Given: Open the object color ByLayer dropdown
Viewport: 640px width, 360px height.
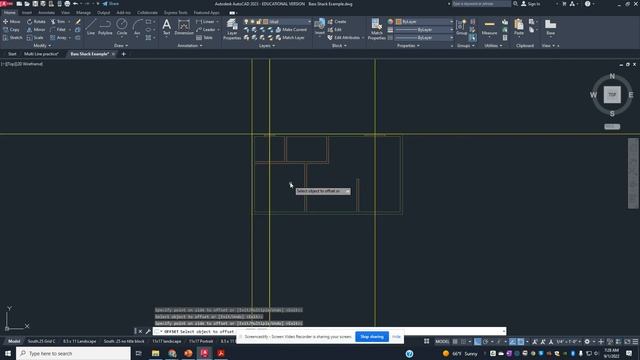Looking at the screenshot, I should coord(424,22).
